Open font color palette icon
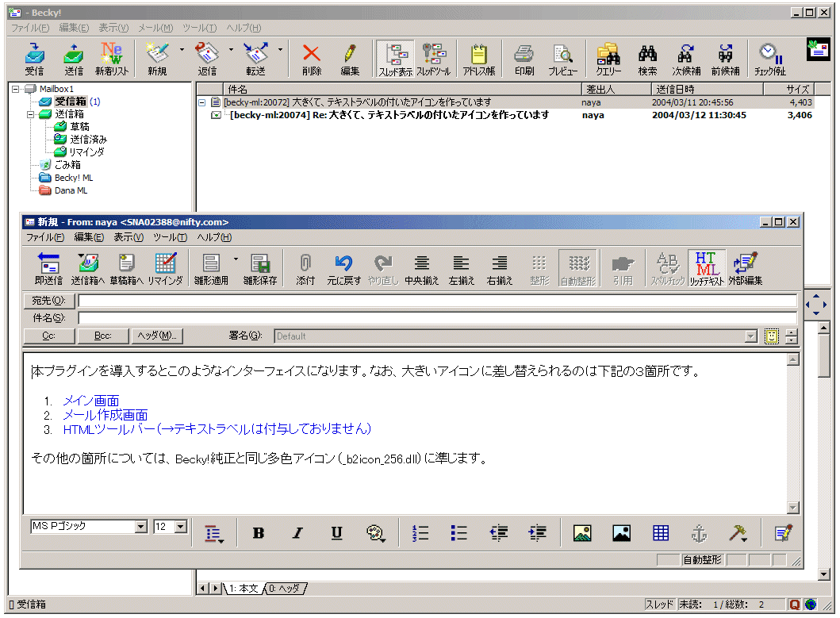This screenshot has width=840, height=618. tap(375, 533)
